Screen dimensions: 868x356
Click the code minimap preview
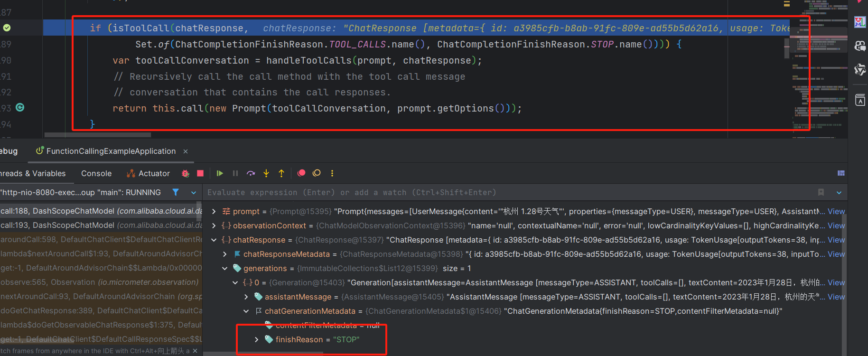pos(819,69)
